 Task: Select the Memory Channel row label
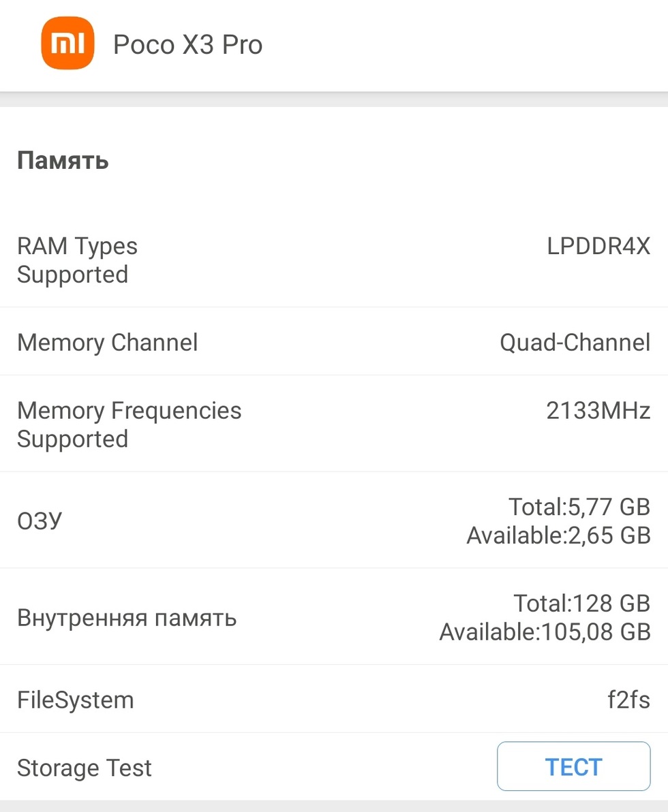[107, 342]
